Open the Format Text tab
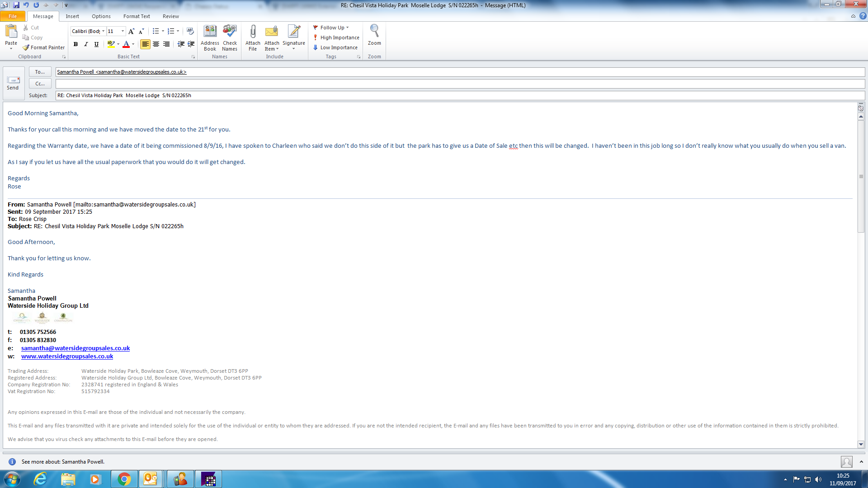868x488 pixels. (x=137, y=16)
